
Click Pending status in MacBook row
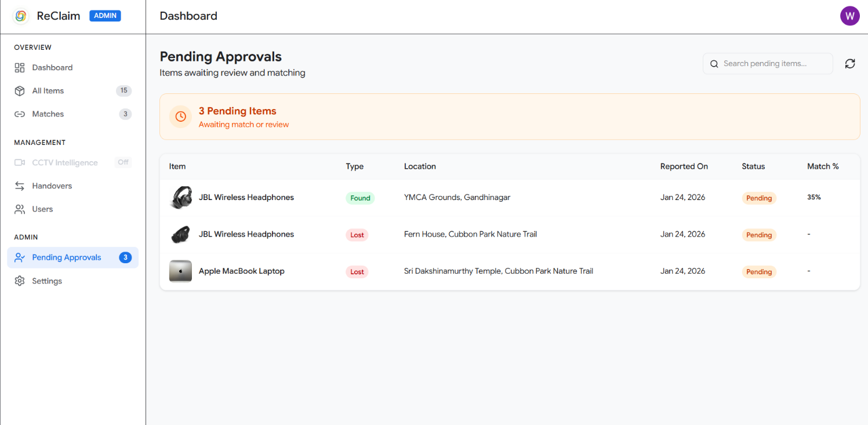point(759,272)
